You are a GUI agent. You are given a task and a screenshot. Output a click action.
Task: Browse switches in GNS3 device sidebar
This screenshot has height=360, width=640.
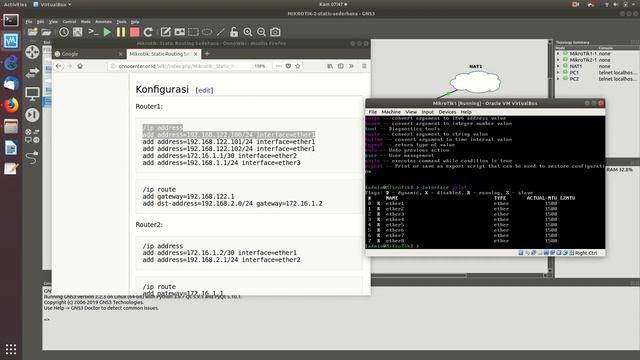pos(32,73)
